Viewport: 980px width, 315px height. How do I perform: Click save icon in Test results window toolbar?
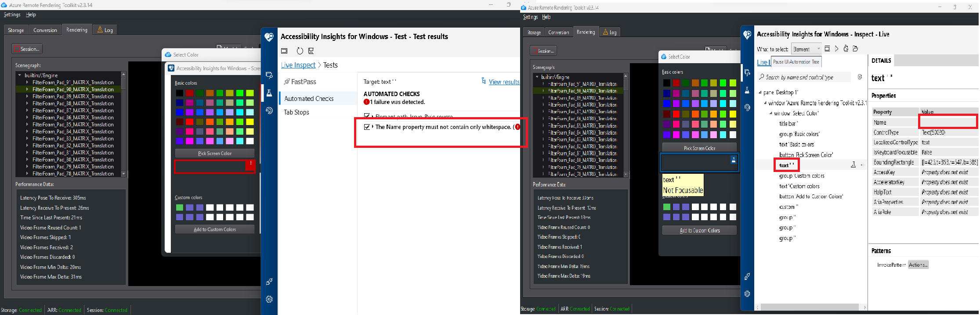click(x=311, y=51)
